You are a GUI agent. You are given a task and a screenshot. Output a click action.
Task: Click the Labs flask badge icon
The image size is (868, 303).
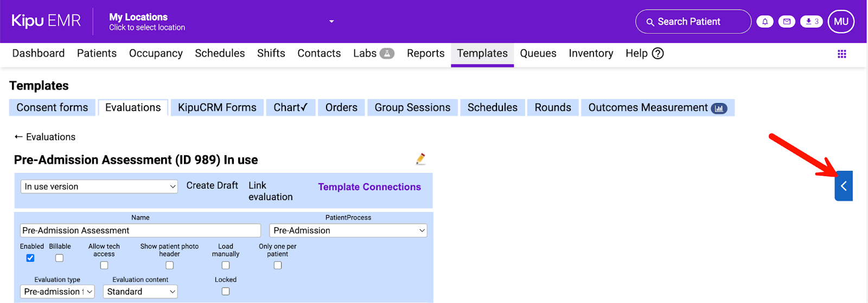pos(387,53)
